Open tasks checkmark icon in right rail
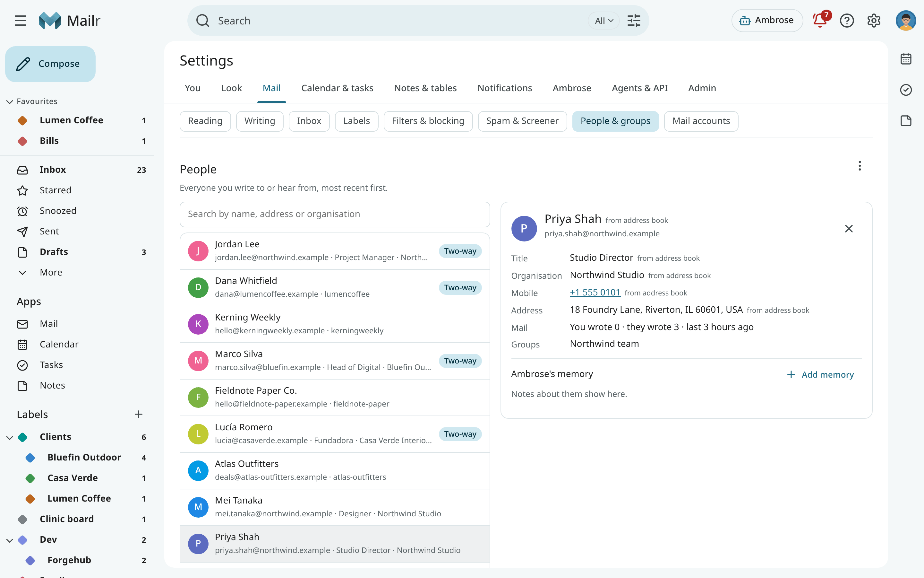924x578 pixels. click(906, 90)
